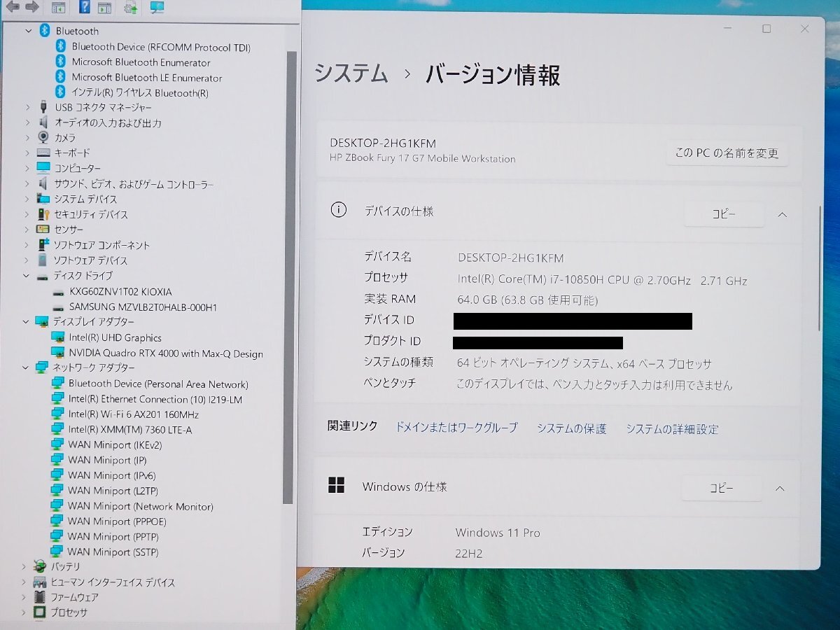Screen dimensions: 840x630
Task: Select WAN Miniport (PPTP)
Action: (x=113, y=537)
